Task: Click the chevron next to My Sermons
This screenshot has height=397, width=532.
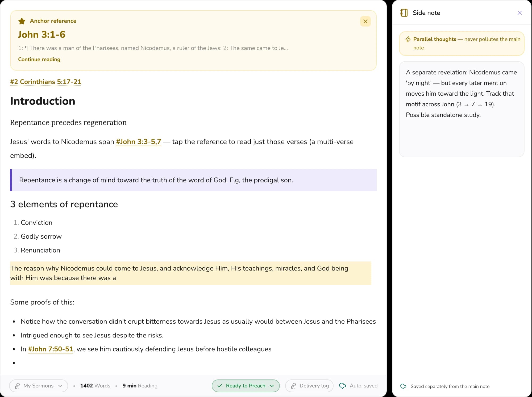Action: click(60, 386)
